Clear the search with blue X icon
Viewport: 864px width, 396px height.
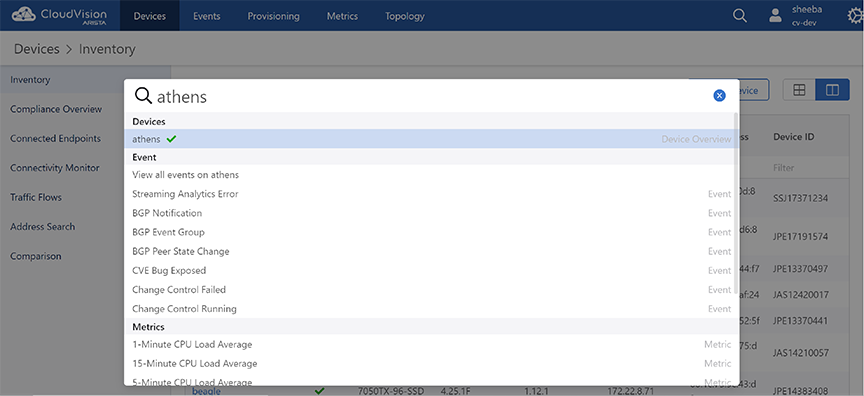(x=719, y=96)
